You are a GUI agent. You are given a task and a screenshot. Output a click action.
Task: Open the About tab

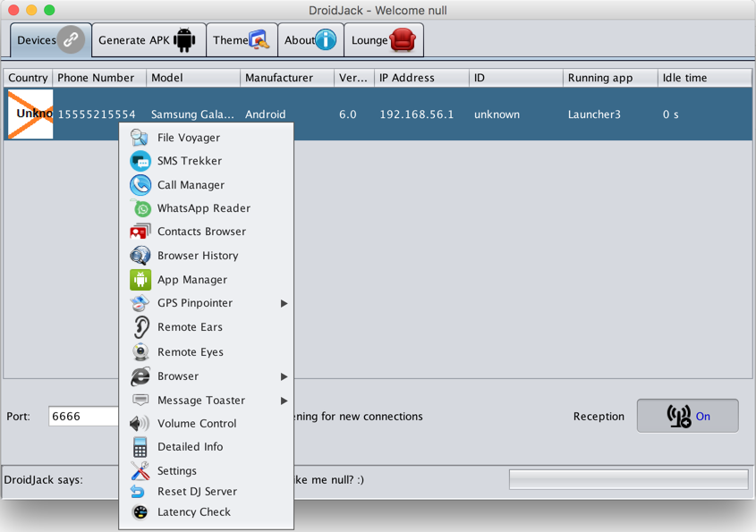pos(311,40)
